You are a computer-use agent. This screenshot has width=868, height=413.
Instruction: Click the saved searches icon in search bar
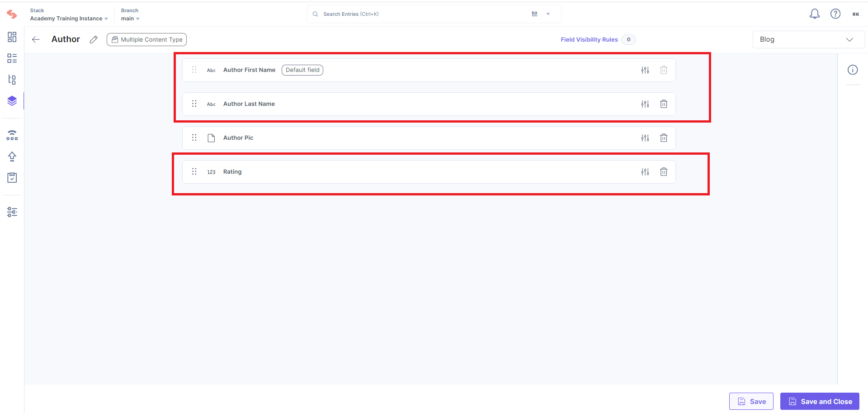pos(534,14)
